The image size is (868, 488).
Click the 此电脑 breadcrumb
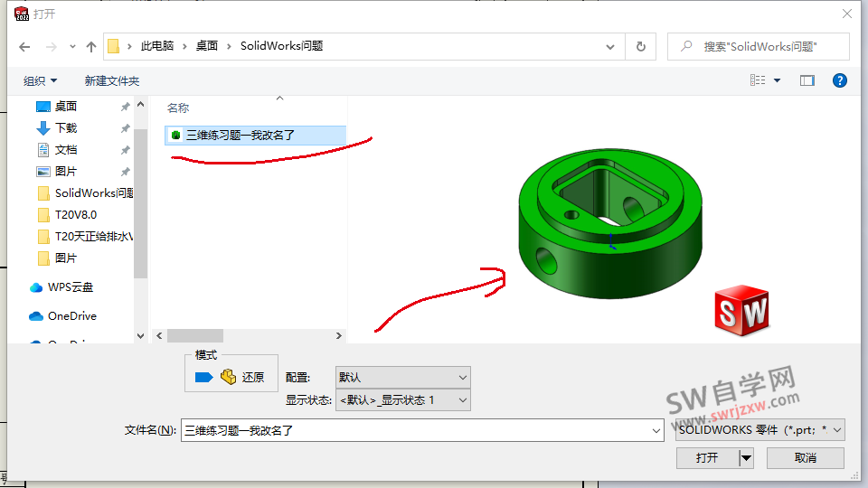[157, 46]
